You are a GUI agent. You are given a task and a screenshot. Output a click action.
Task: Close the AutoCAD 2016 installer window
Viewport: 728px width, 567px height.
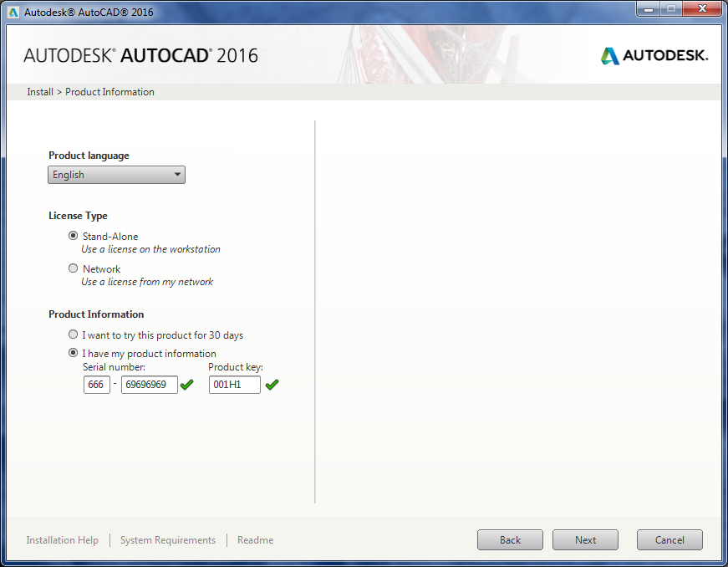(702, 9)
